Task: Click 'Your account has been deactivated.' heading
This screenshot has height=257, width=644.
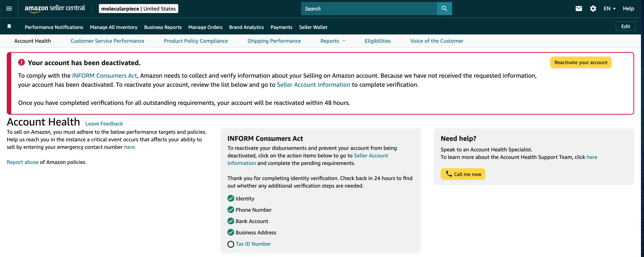Action: pyautogui.click(x=84, y=63)
